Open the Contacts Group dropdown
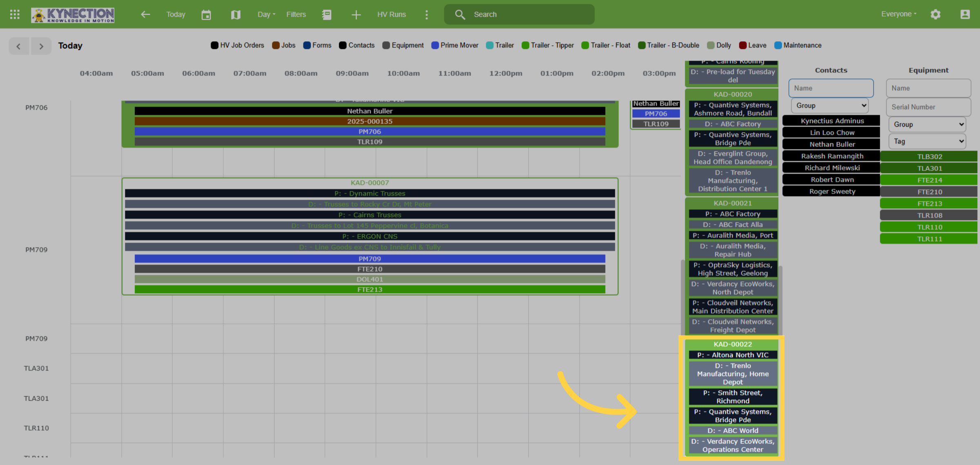Image resolution: width=980 pixels, height=465 pixels. click(830, 105)
